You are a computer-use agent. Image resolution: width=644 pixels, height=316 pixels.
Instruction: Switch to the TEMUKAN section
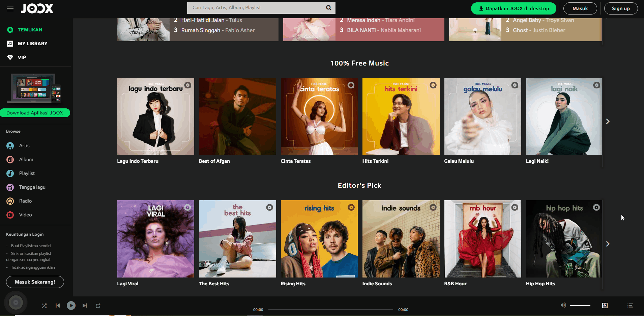tap(30, 30)
